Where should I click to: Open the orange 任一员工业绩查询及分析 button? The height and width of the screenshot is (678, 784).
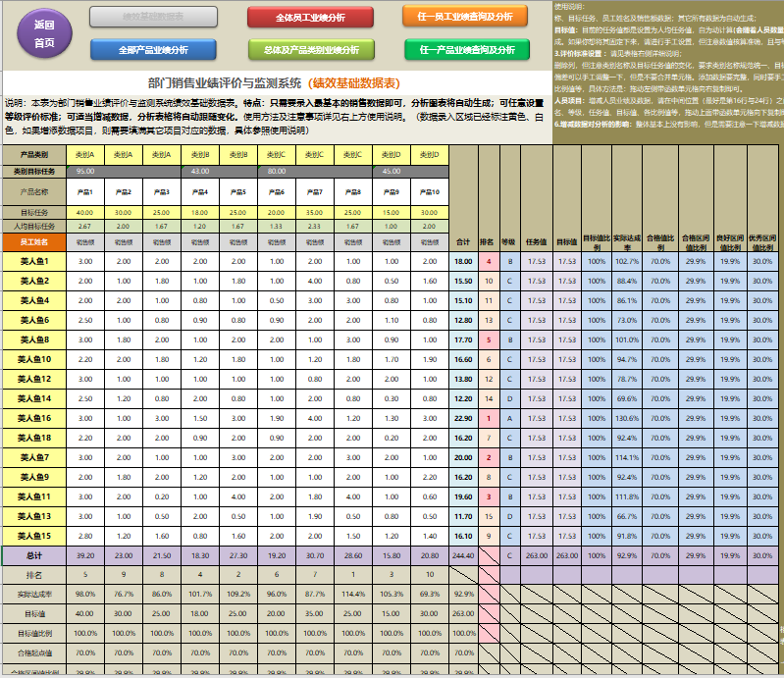(x=465, y=17)
